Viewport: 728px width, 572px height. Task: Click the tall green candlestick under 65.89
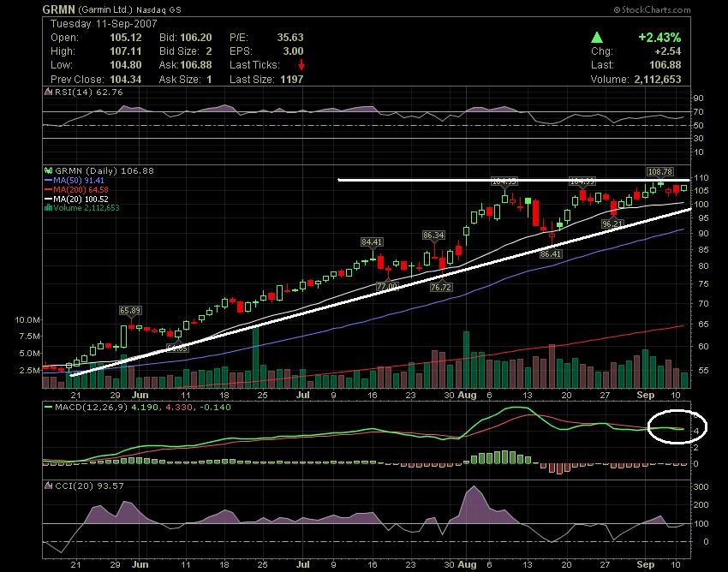(x=123, y=337)
